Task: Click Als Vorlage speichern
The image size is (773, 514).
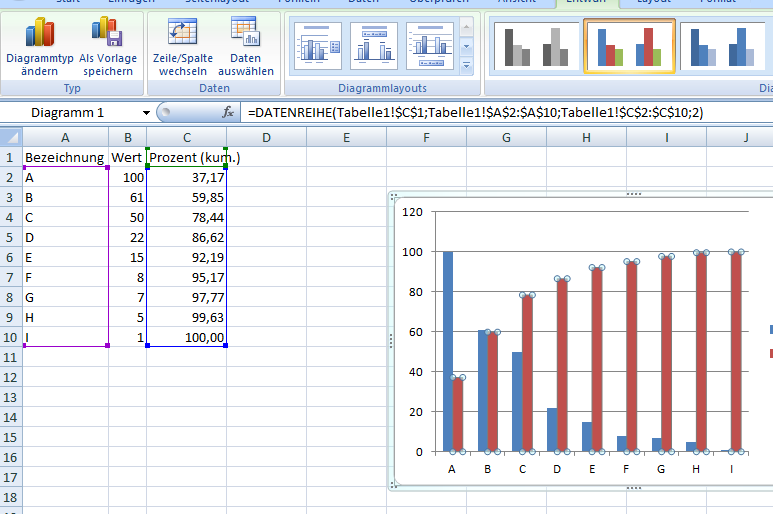Action: (x=108, y=47)
